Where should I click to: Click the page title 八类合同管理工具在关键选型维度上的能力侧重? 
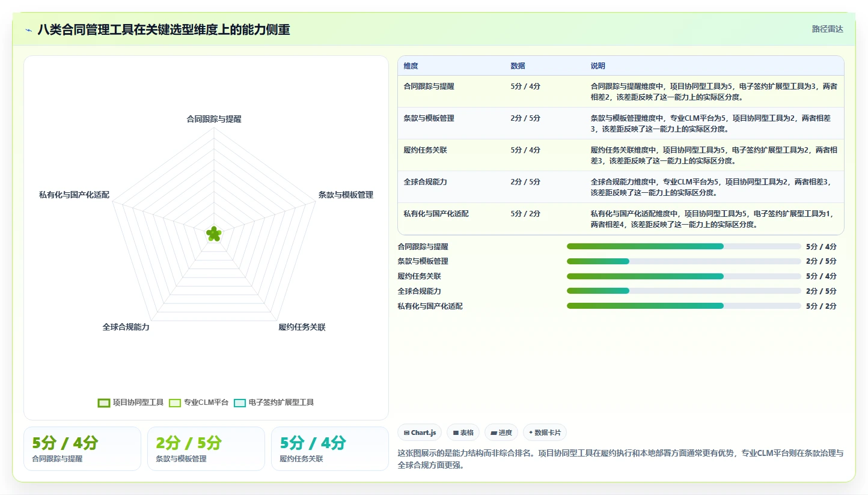(164, 29)
